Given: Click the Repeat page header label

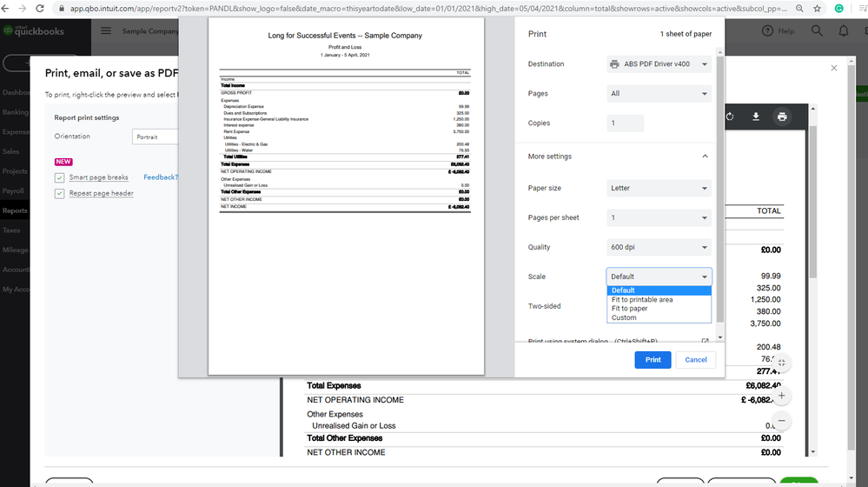Looking at the screenshot, I should pos(102,193).
